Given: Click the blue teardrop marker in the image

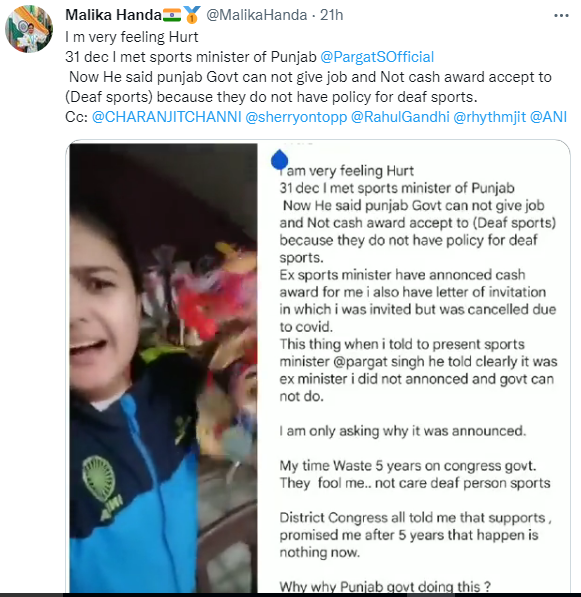Looking at the screenshot, I should coord(279,159).
